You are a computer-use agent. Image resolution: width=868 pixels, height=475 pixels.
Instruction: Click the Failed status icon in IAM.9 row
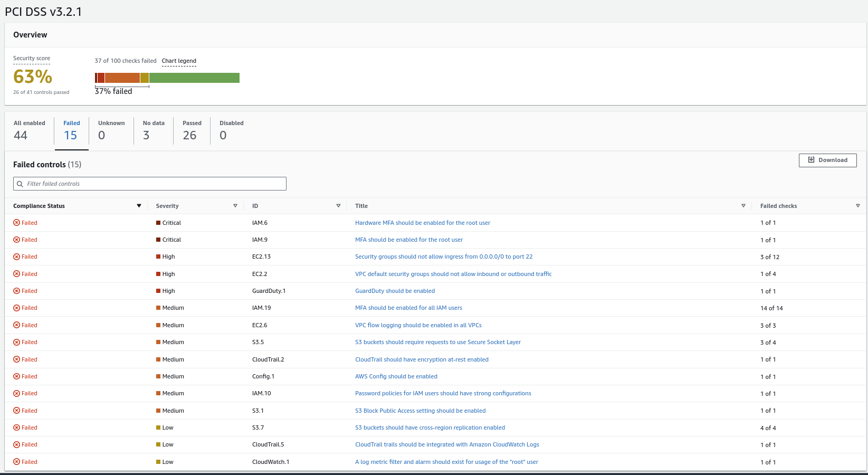[16, 240]
